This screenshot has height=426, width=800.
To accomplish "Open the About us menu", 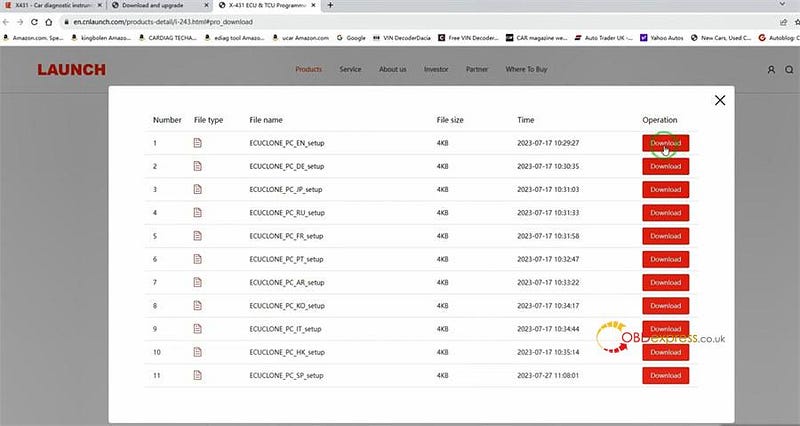I will click(393, 69).
